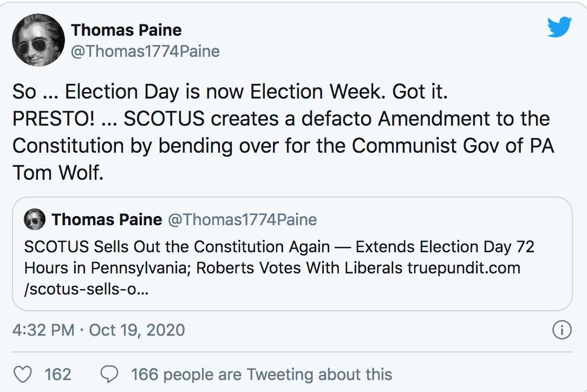Follow the truepundit.com link
Image resolution: width=587 pixels, height=392 pixels.
[464, 268]
